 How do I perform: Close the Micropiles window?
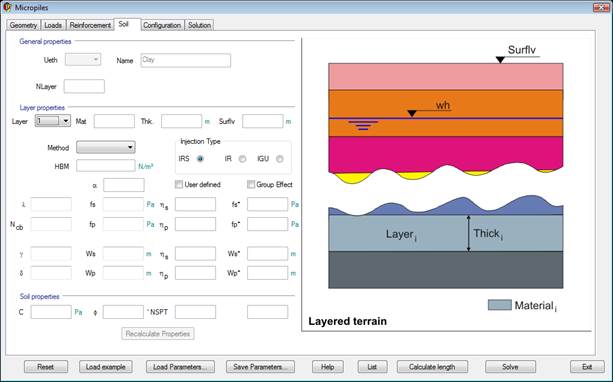click(x=601, y=7)
